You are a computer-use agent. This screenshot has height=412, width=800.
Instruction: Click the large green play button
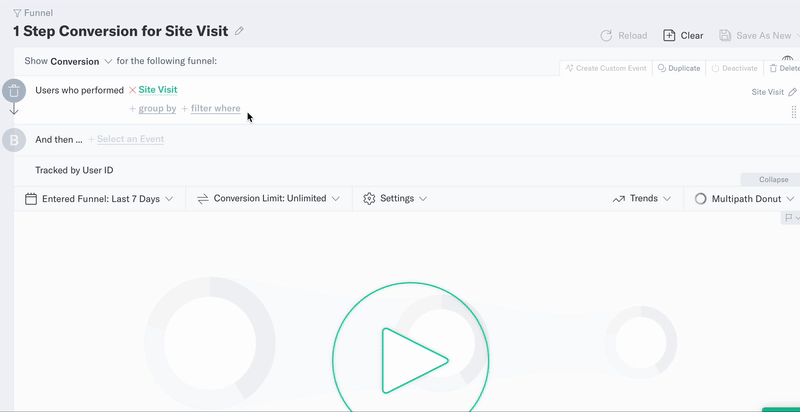411,360
